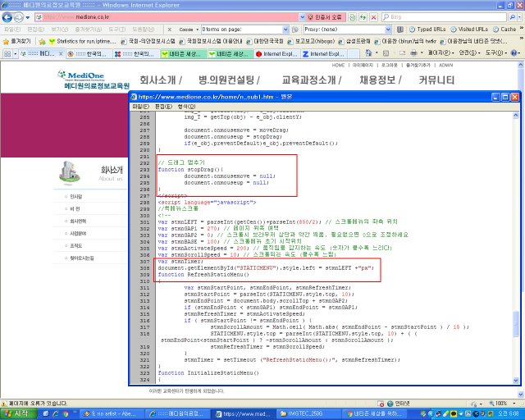Screen dimensions: 525x420
Task: Click the Chrome quick launch icon
Action: (66, 414)
